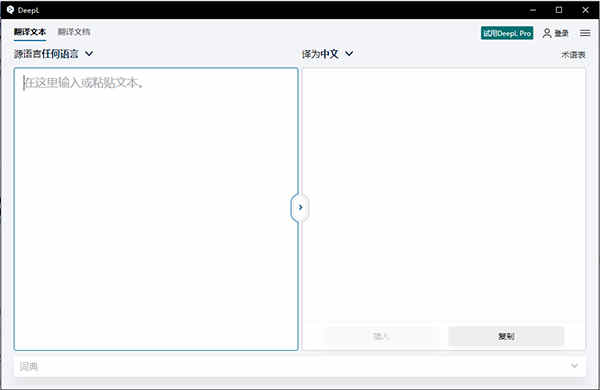Image resolution: width=600 pixels, height=390 pixels.
Task: Click the DeepL logo in the title bar
Action: 10,10
